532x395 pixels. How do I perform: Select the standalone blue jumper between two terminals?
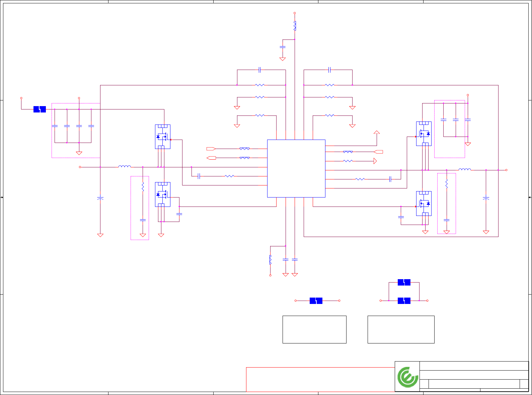pos(316,301)
